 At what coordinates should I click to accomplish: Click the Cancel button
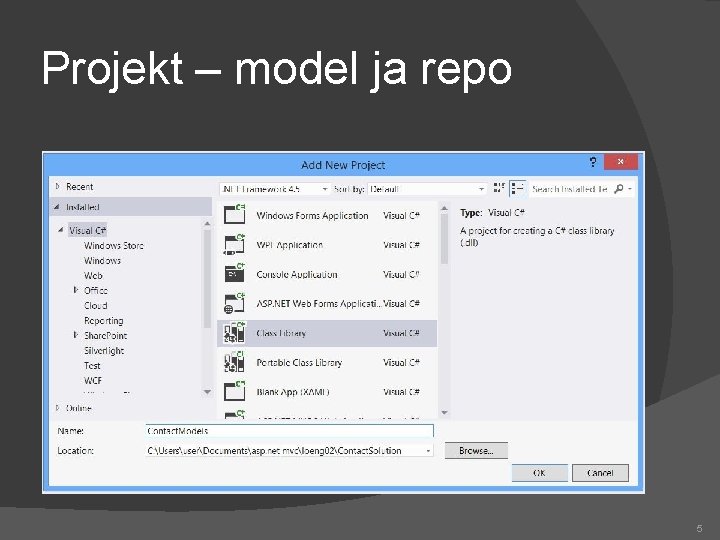[600, 473]
